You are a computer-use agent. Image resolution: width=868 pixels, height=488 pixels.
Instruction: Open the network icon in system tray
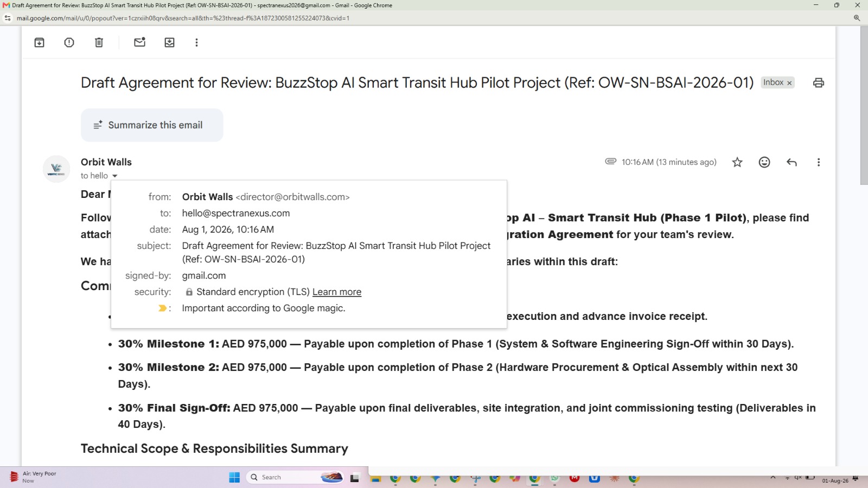tap(787, 478)
